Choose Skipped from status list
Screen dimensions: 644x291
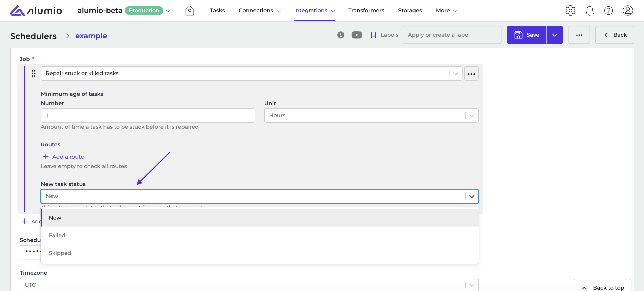tap(60, 253)
